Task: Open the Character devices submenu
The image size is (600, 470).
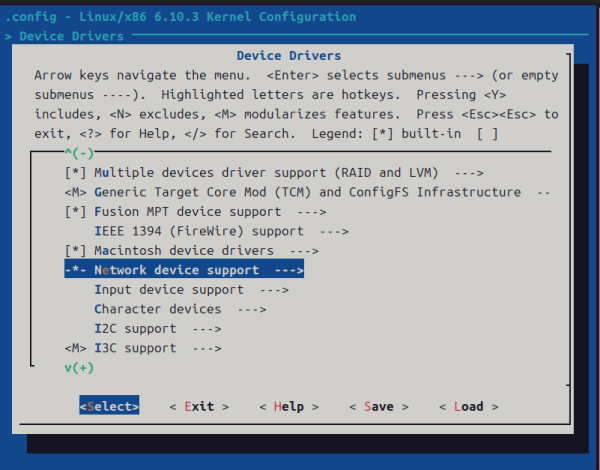Action: tap(180, 310)
